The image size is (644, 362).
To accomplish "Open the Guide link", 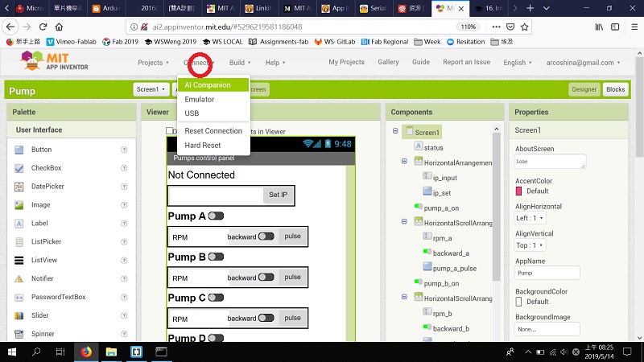I will point(421,62).
